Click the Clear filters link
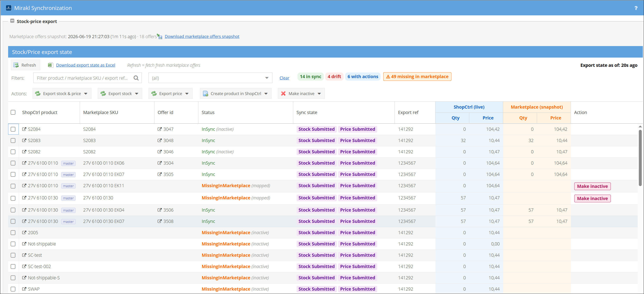 coord(284,78)
